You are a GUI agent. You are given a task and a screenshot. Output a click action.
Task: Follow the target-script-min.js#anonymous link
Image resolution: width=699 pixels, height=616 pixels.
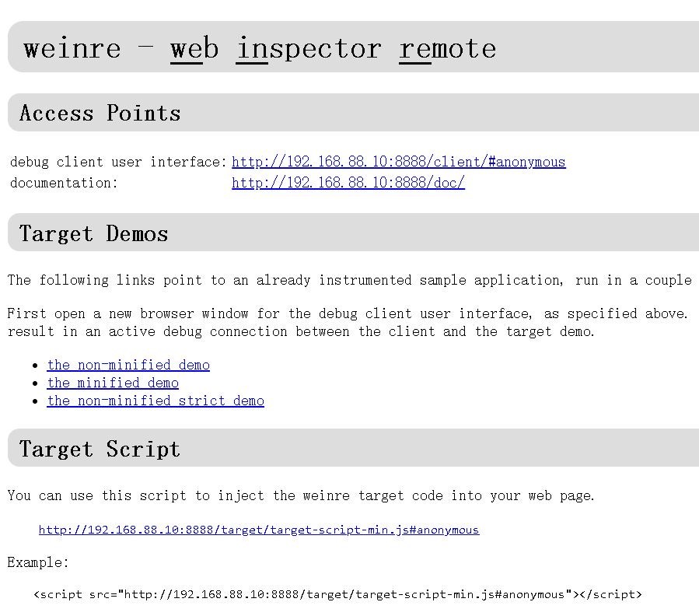(259, 530)
